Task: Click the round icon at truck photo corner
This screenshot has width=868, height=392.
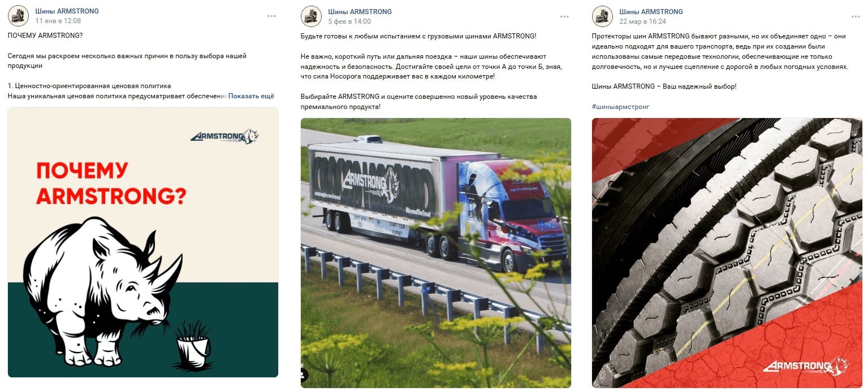Action: pyautogui.click(x=305, y=374)
